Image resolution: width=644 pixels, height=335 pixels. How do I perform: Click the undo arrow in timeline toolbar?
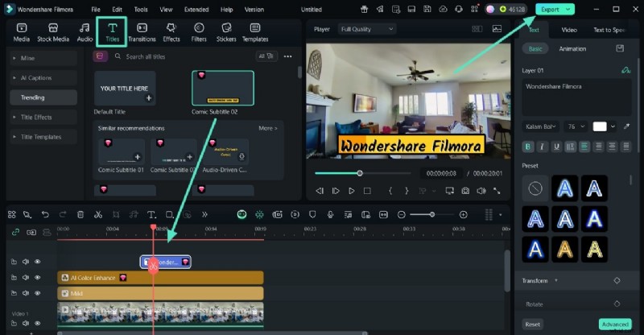pyautogui.click(x=45, y=215)
